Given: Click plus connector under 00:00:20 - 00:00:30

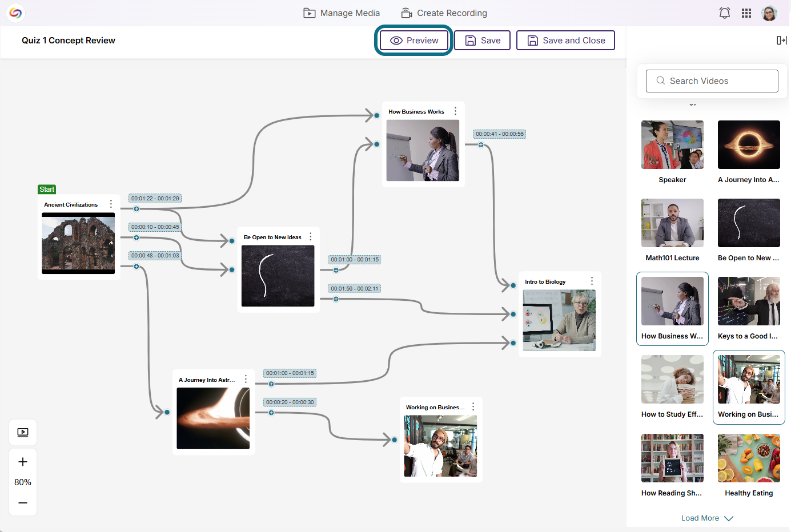Looking at the screenshot, I should pos(271,413).
